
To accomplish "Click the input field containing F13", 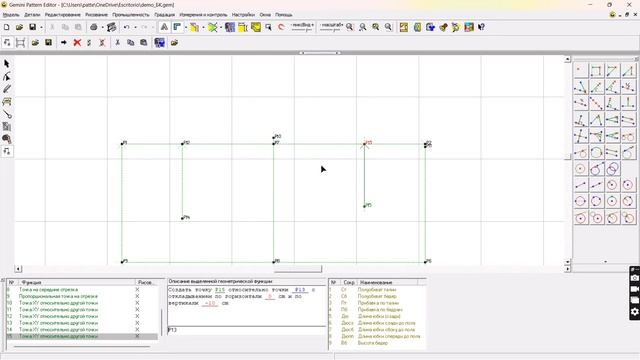I will [247, 330].
